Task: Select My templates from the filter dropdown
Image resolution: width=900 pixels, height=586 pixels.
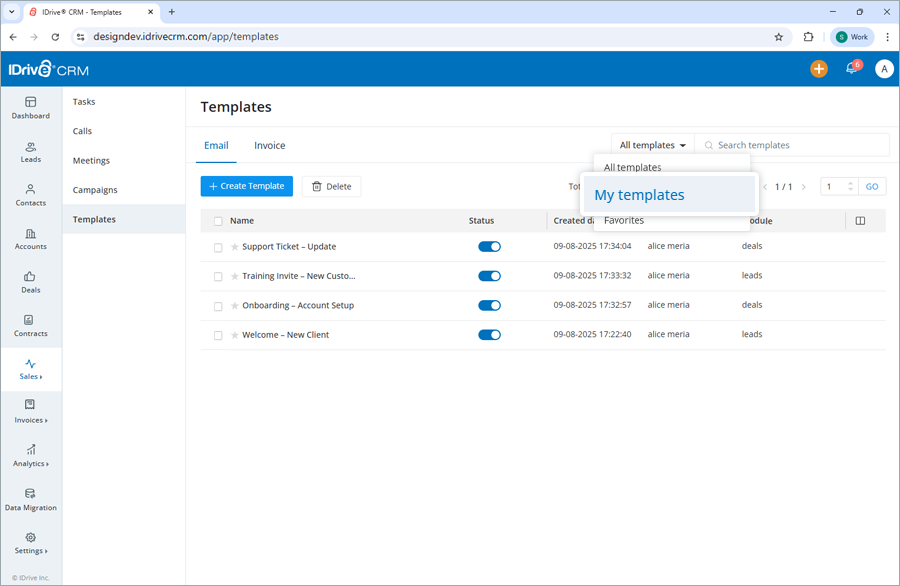Action: [x=639, y=195]
